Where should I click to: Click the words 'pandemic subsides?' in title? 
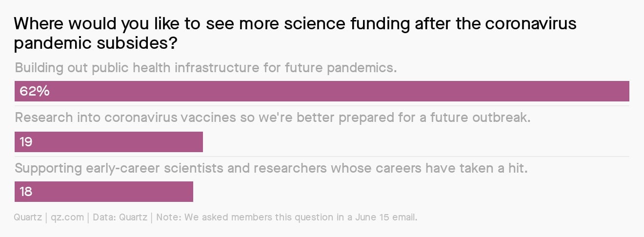[95, 43]
